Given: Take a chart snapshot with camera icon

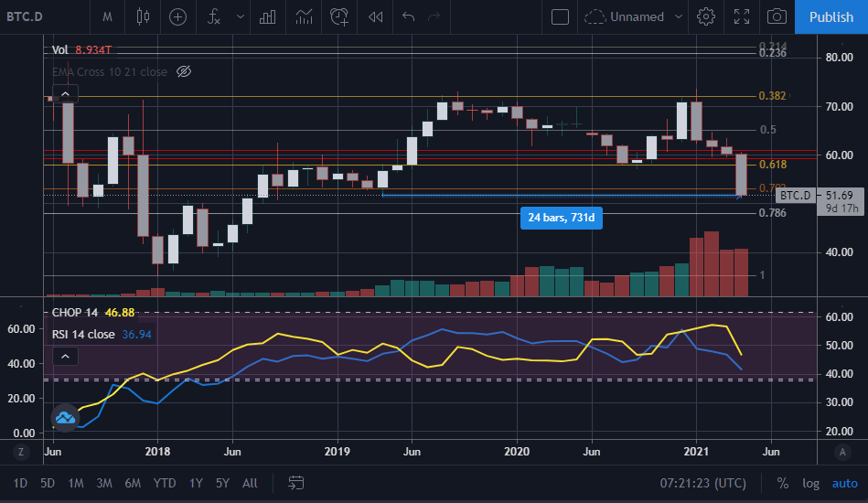Looking at the screenshot, I should point(777,16).
